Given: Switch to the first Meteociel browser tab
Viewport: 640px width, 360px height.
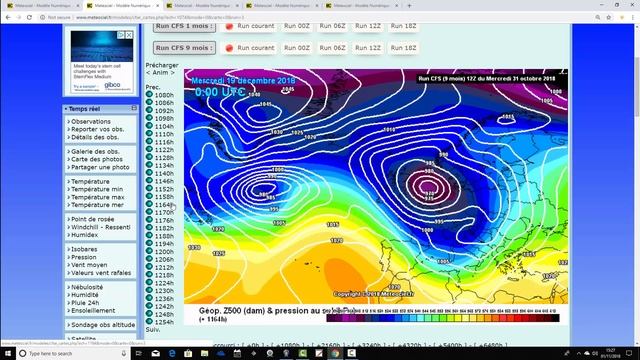Looking at the screenshot, I should point(42,6).
